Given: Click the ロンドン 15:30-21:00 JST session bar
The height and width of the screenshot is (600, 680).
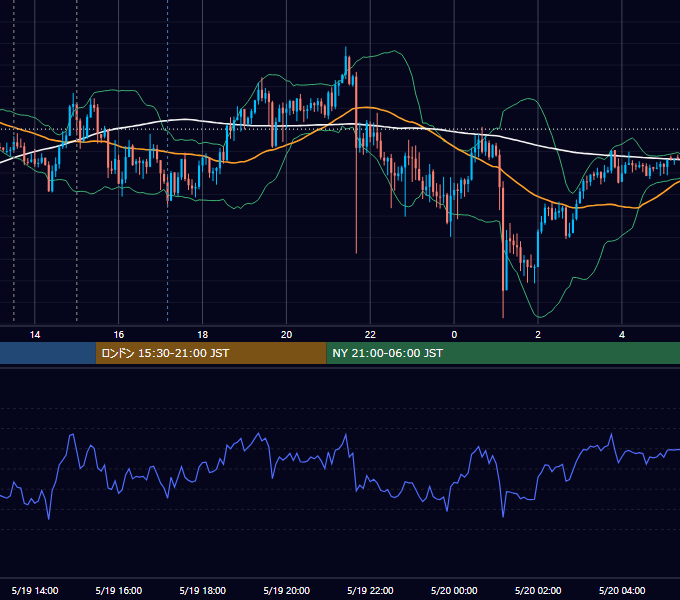Looking at the screenshot, I should point(211,353).
